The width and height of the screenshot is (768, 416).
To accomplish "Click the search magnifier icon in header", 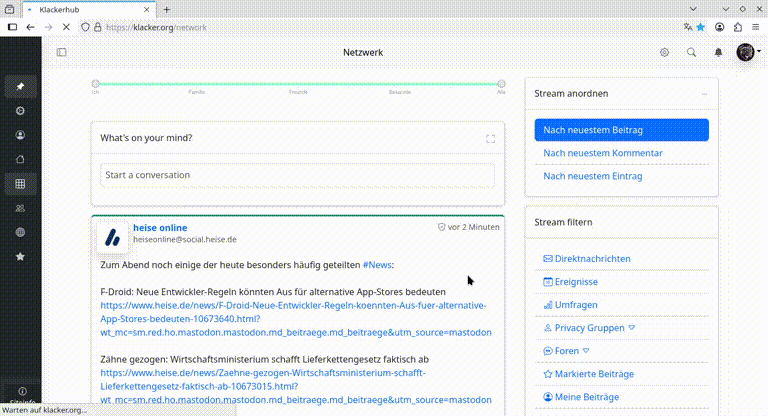I will click(691, 52).
